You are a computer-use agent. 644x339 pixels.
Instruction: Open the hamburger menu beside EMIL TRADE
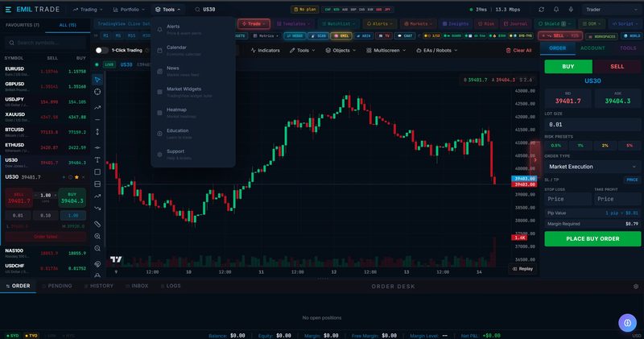coord(8,9)
